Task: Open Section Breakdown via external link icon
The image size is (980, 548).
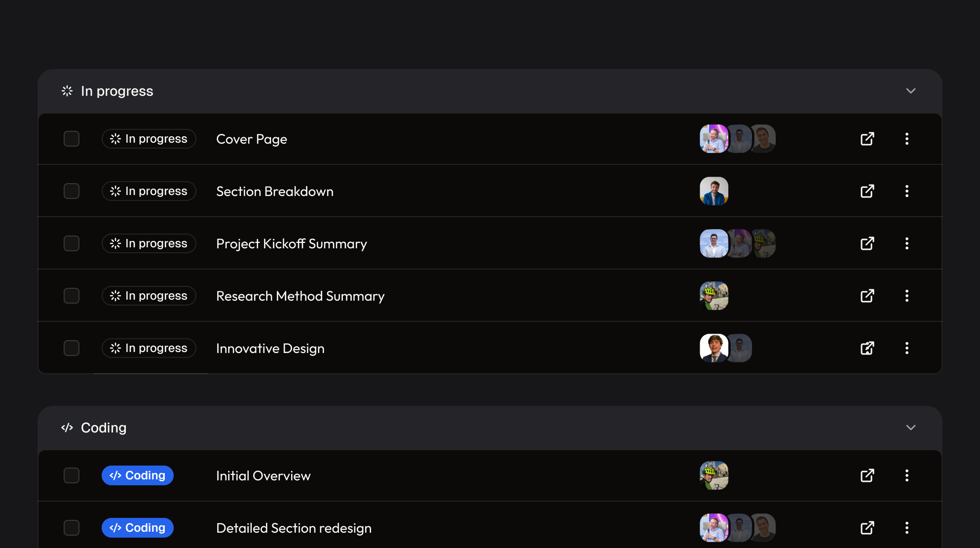Action: [x=867, y=191]
